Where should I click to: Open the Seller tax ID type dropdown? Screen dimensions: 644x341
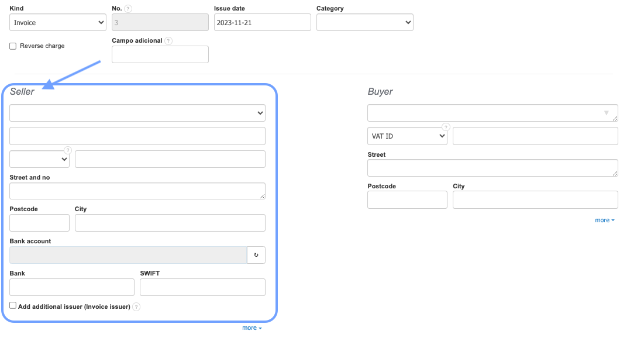pyautogui.click(x=39, y=159)
